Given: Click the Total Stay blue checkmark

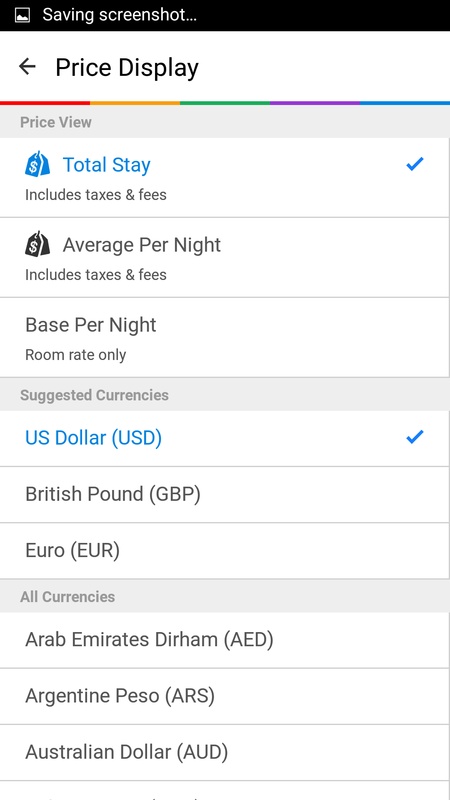Looking at the screenshot, I should click(415, 164).
